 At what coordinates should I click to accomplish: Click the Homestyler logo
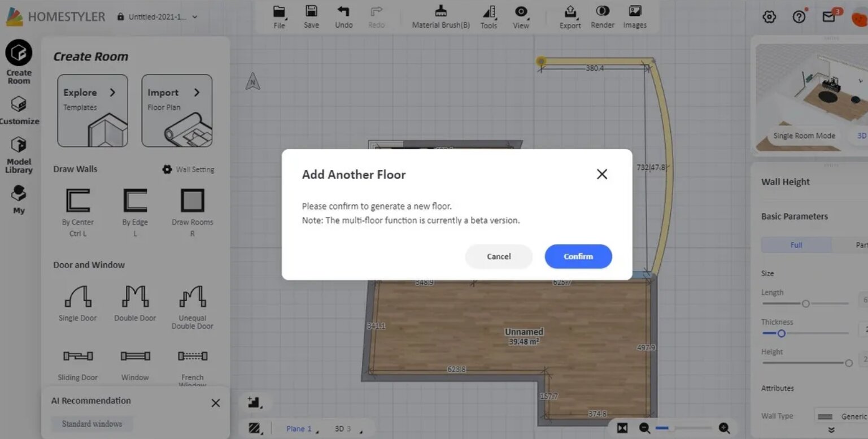click(x=55, y=16)
